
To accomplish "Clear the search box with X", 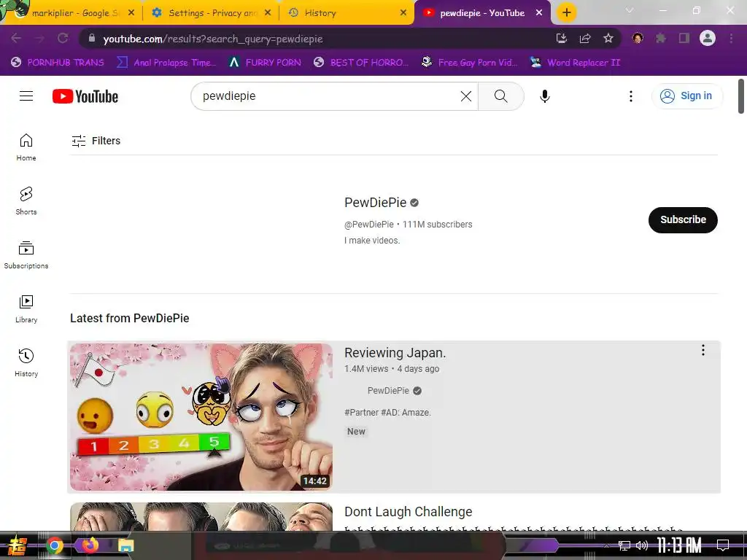I will click(x=466, y=96).
